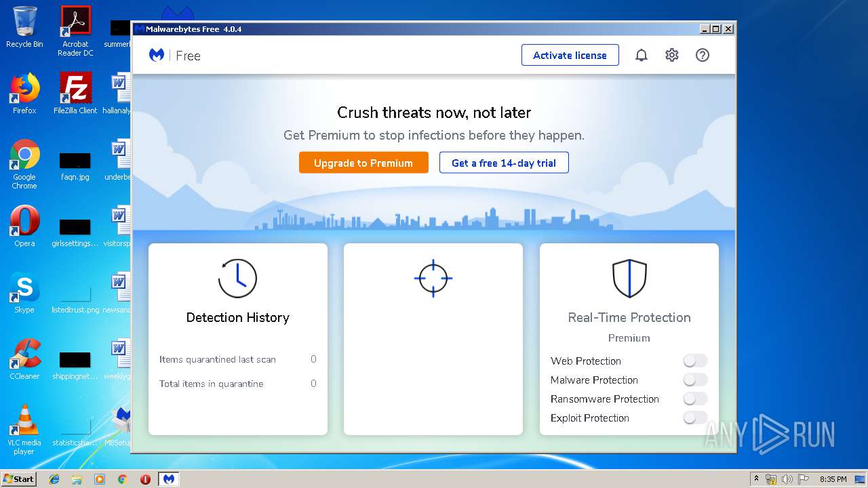Viewport: 868px width, 488px height.
Task: Open the notifications bell icon
Action: pyautogui.click(x=641, y=55)
